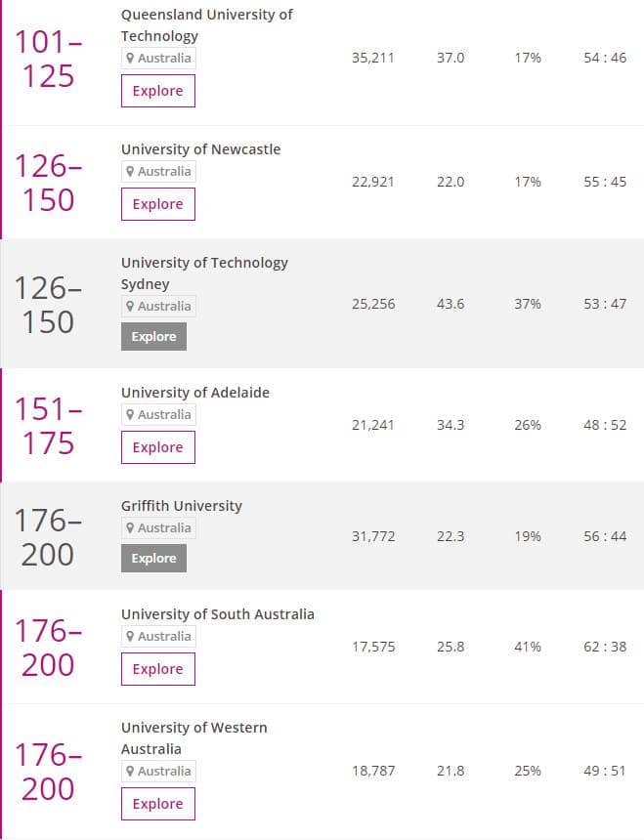
Task: Open Explore for Griffith University
Action: coord(153,559)
